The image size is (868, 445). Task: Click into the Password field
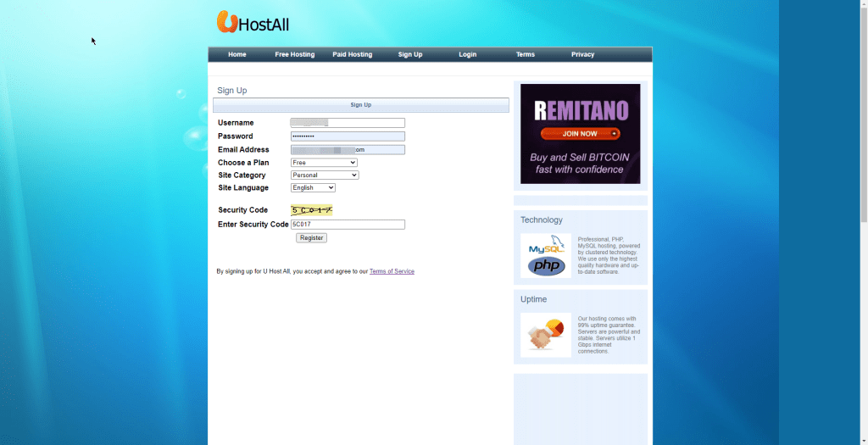point(348,136)
